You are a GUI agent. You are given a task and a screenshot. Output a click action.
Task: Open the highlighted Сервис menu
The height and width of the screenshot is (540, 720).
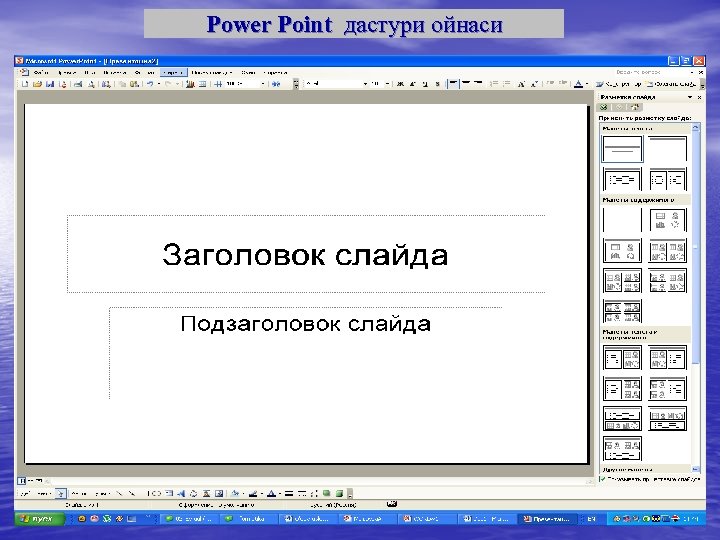tap(174, 73)
